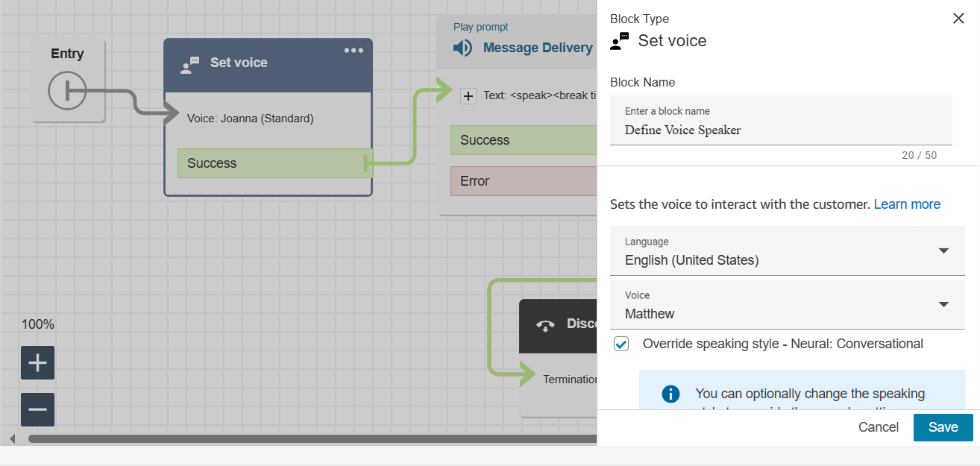Save the Set voice block settings

tap(943, 427)
